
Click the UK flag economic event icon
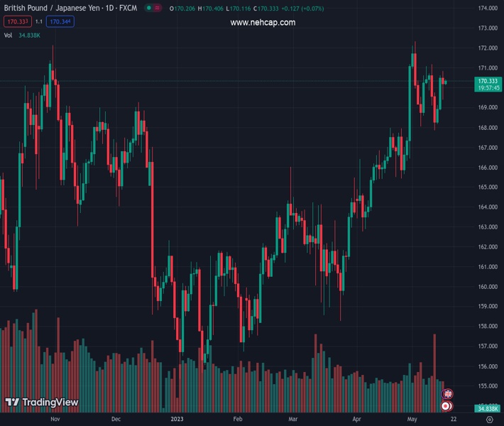tap(447, 393)
